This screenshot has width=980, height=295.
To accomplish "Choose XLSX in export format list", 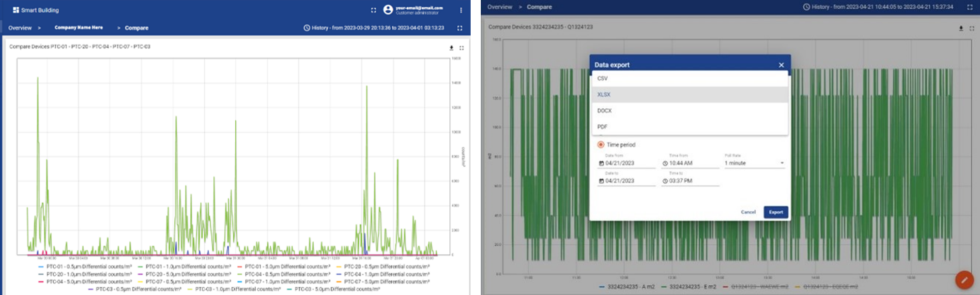I will pos(690,95).
